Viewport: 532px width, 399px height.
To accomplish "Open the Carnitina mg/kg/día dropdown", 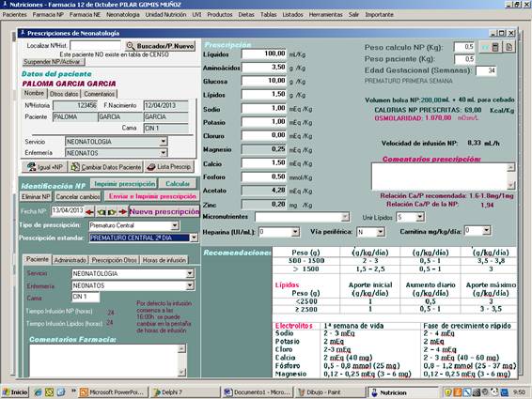I will 487,231.
